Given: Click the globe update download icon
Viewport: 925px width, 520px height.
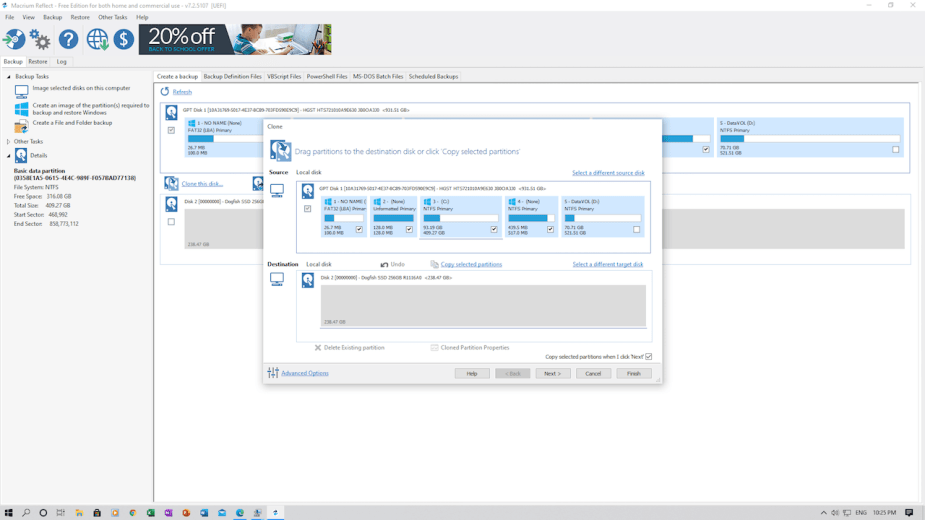Looking at the screenshot, I should [x=97, y=39].
